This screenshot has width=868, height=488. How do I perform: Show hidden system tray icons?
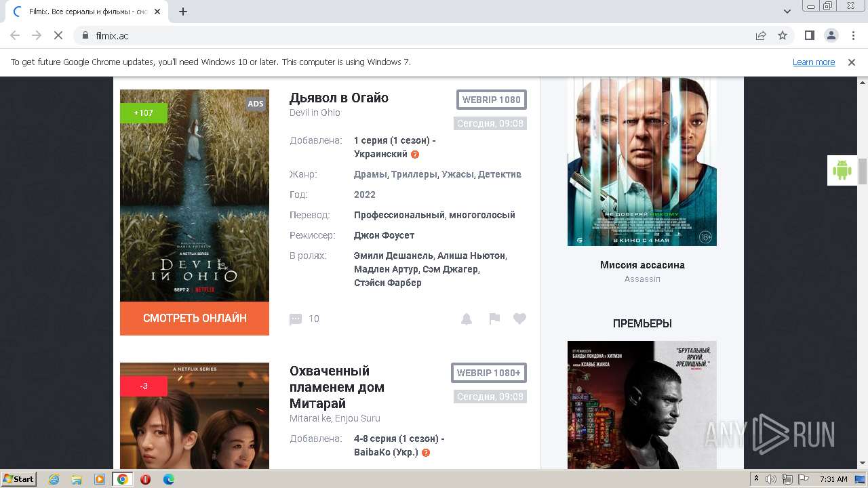(757, 479)
